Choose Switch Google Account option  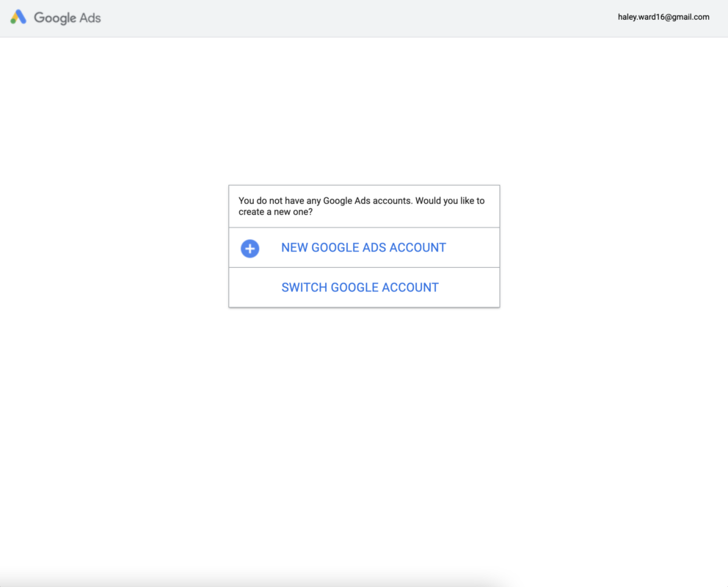tap(364, 287)
